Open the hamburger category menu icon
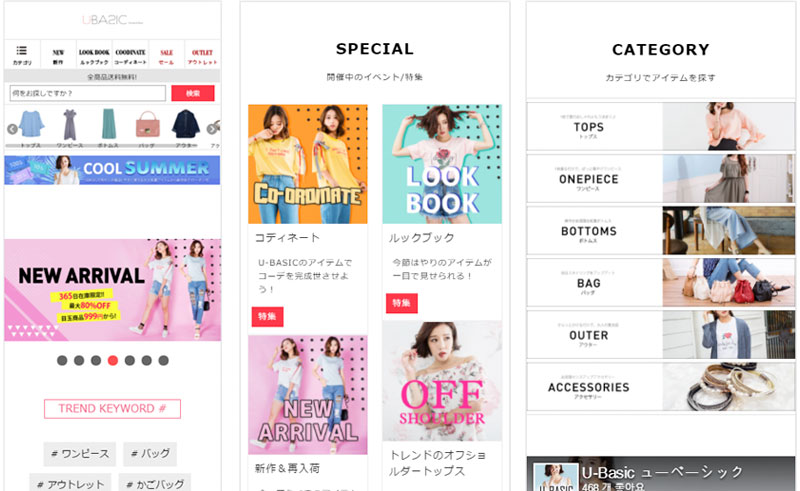 point(21,51)
